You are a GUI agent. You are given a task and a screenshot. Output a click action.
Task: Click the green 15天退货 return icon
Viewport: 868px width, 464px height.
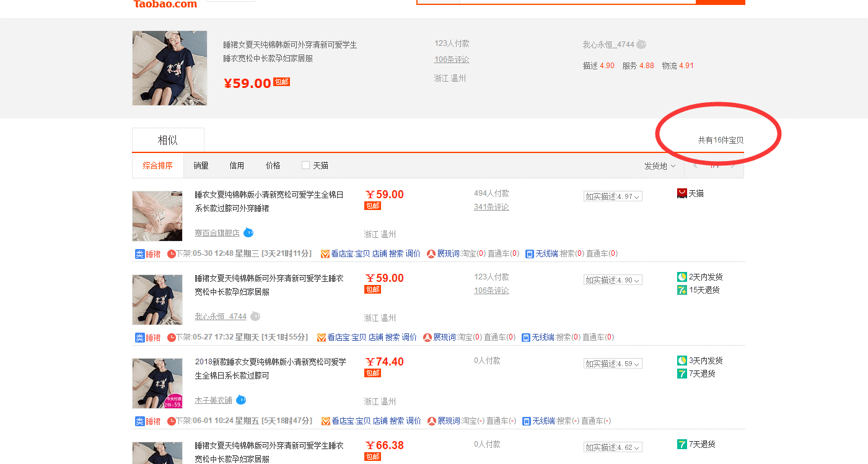pos(682,290)
